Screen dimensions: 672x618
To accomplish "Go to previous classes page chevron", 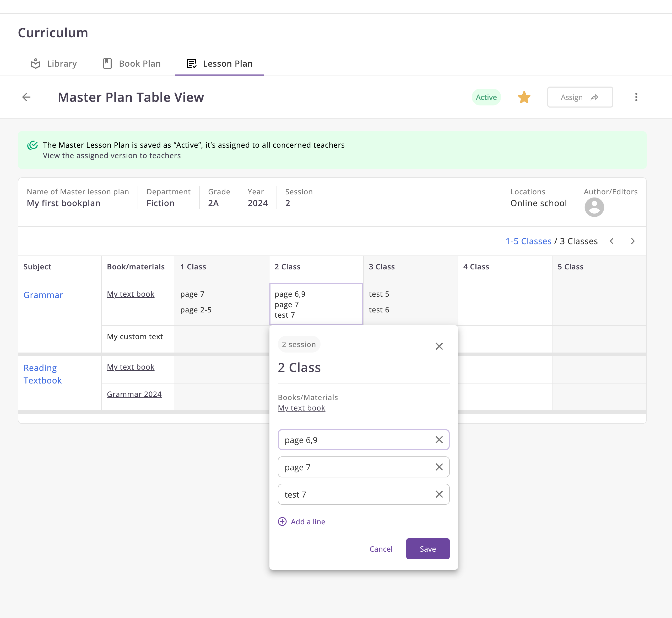I will 611,241.
